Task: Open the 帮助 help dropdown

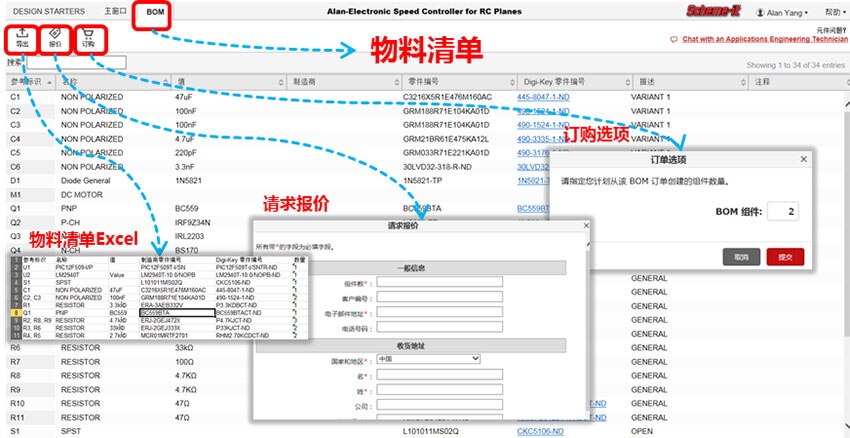Action: pyautogui.click(x=835, y=12)
